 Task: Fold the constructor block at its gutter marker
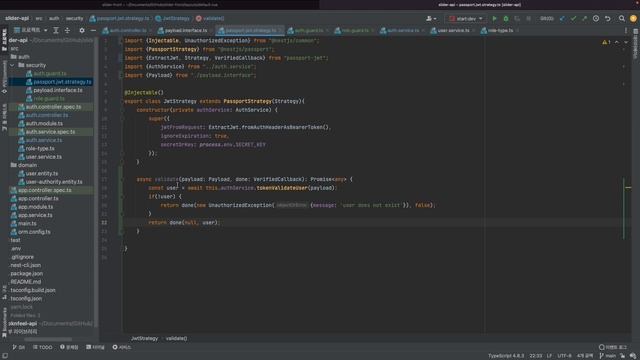[x=122, y=110]
